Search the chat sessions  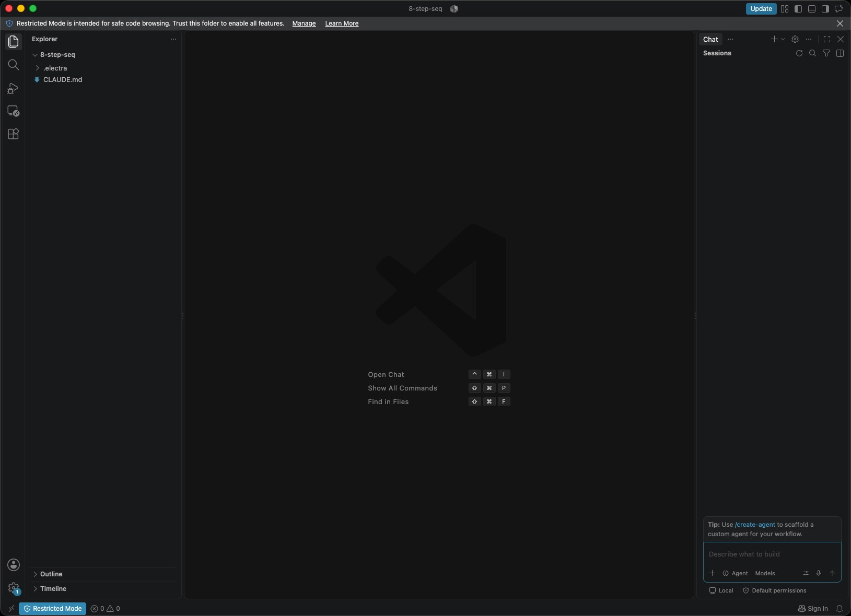pos(812,53)
